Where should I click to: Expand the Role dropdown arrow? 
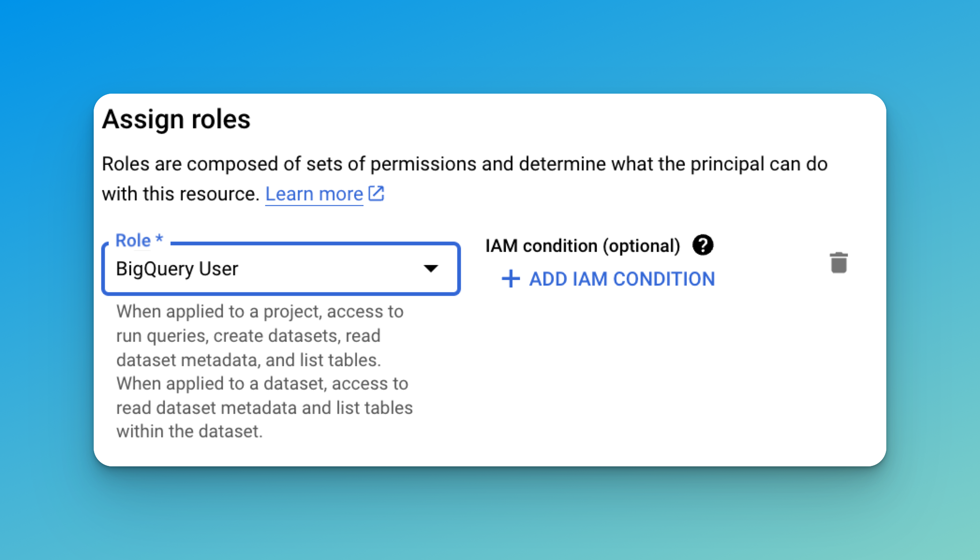pos(431,268)
